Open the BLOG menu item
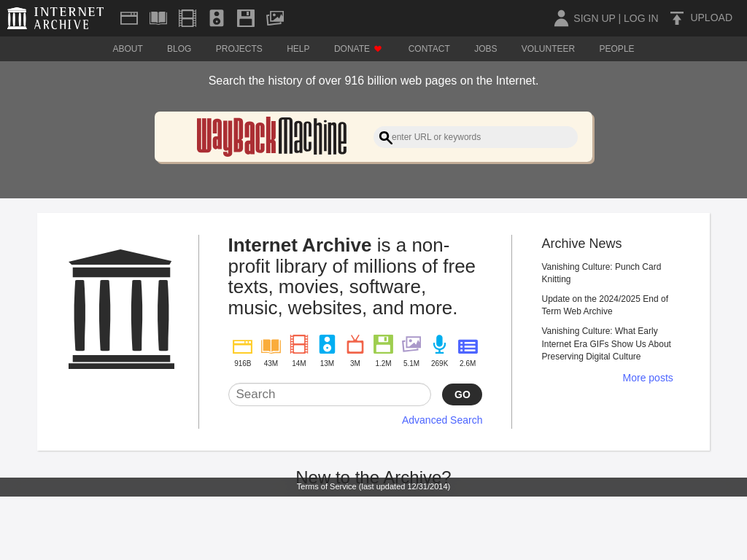The width and height of the screenshot is (747, 560). tap(179, 49)
